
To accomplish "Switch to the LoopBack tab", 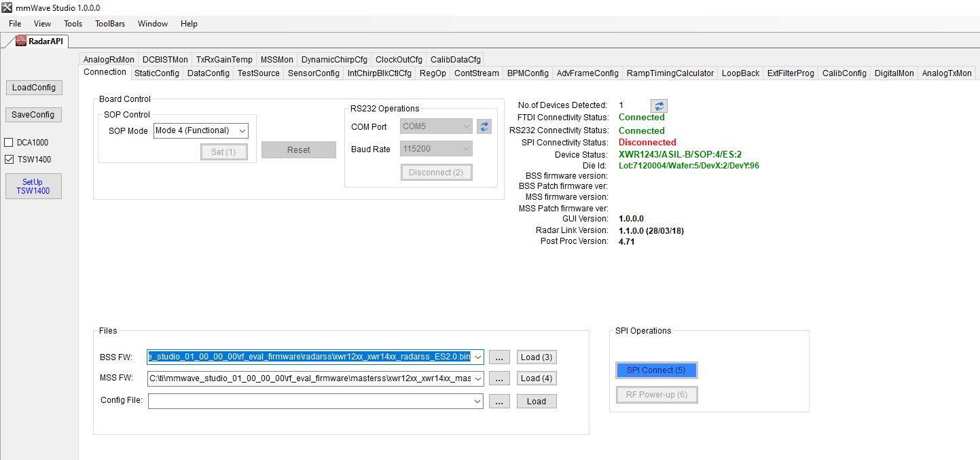I will tap(740, 73).
